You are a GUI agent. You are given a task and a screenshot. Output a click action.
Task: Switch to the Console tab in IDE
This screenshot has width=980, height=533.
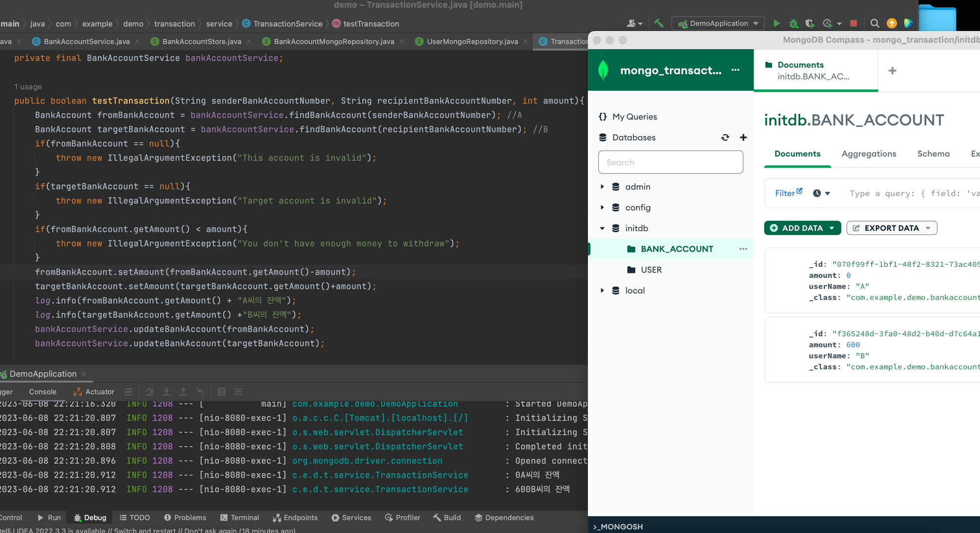point(43,391)
